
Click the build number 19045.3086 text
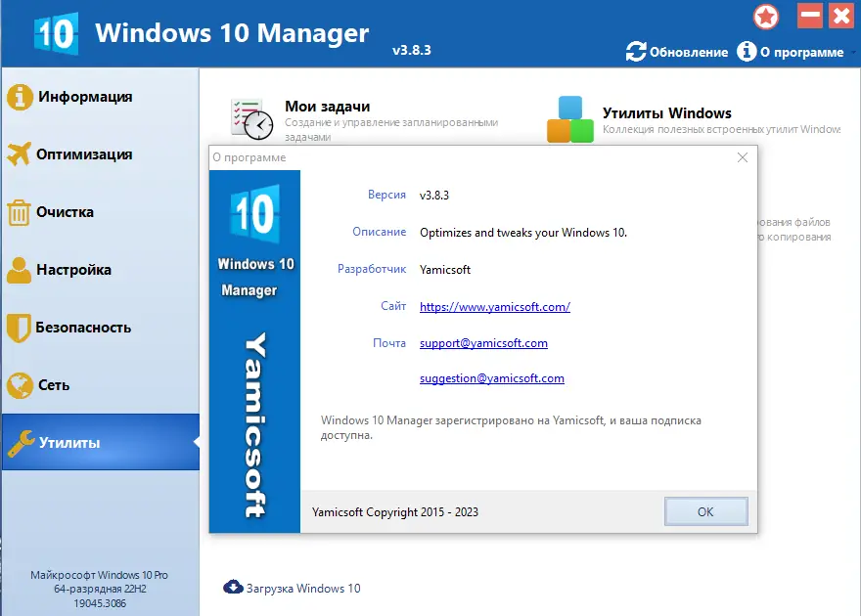pos(100,603)
